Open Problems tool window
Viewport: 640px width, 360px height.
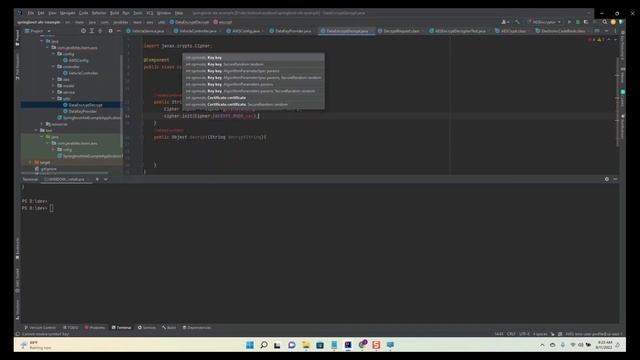coord(95,327)
